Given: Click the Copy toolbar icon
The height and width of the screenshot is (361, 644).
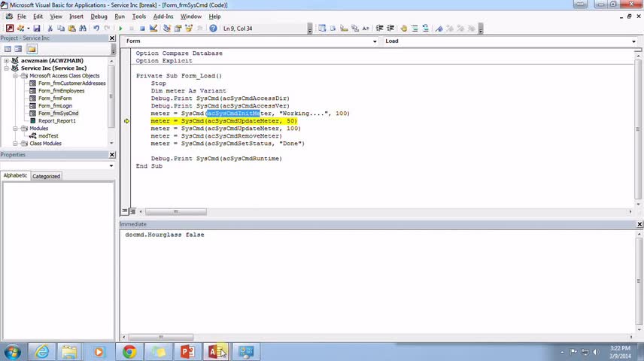Looking at the screenshot, I should tap(61, 29).
